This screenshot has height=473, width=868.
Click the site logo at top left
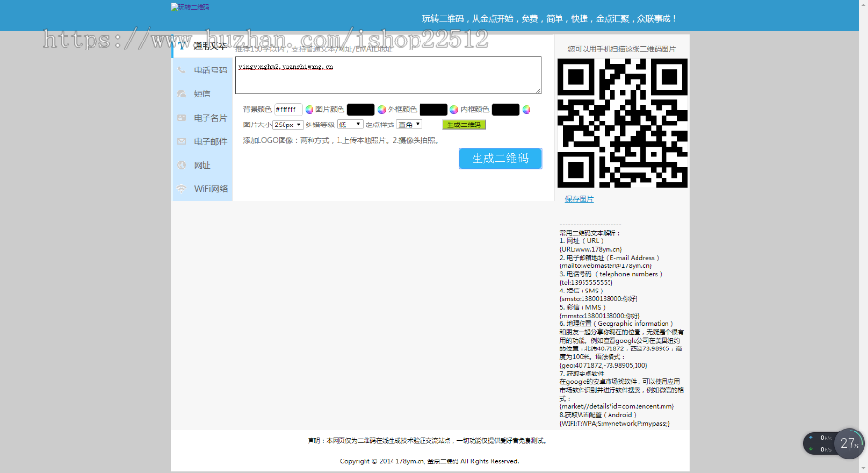click(190, 7)
